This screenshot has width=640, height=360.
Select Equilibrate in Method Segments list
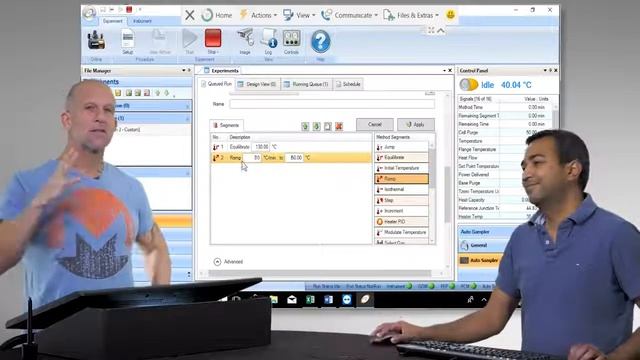pos(401,157)
